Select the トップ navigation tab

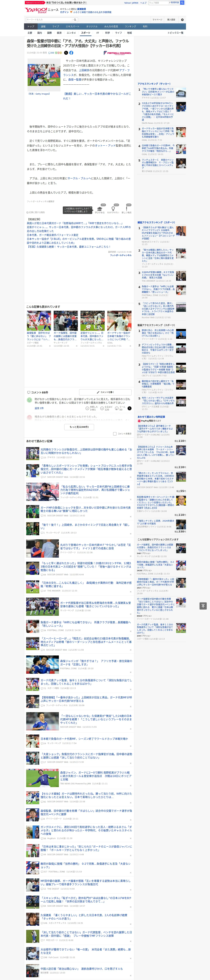[x=31, y=27]
